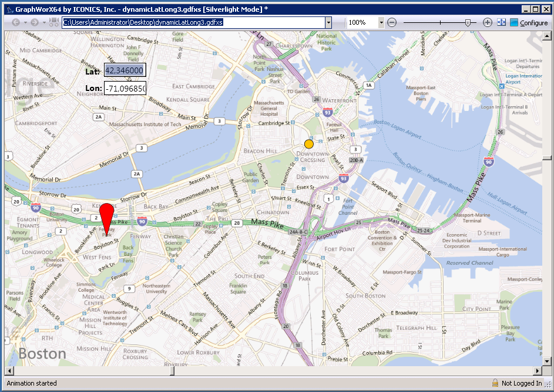The image size is (554, 392).
Task: Click the horizontal scrollbar right arrow
Action: pyautogui.click(x=538, y=371)
